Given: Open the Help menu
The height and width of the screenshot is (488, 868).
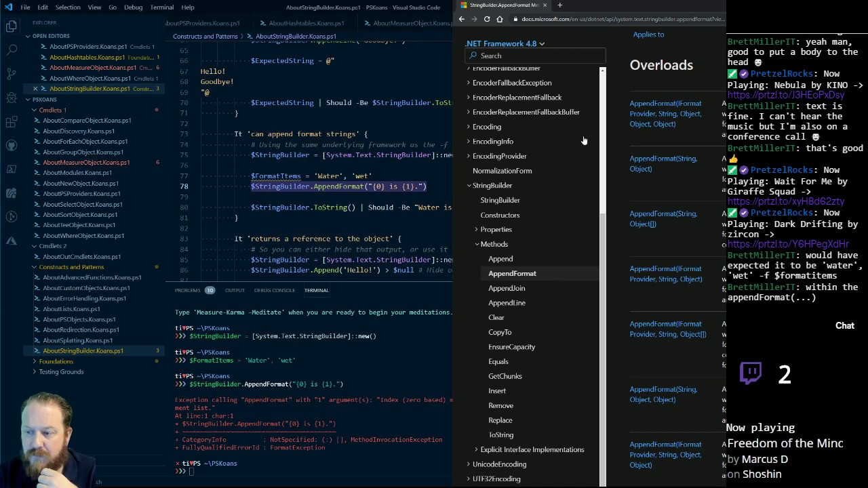Looking at the screenshot, I should (188, 7).
